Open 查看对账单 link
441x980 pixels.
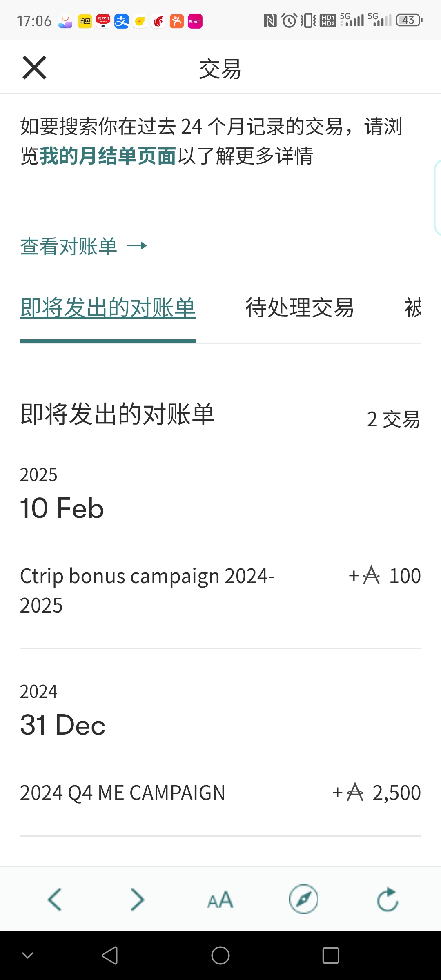pos(69,246)
